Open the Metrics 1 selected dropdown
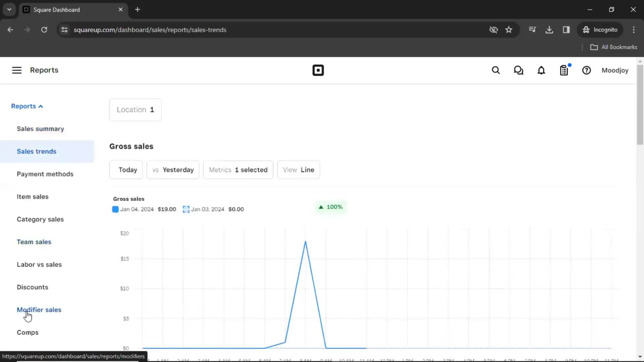Viewport: 644px width, 362px height. [x=238, y=170]
